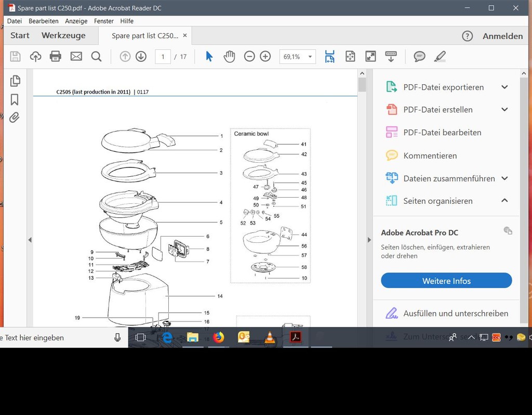The width and height of the screenshot is (532, 415).
Task: Click the Weitere Infos button
Action: (446, 280)
